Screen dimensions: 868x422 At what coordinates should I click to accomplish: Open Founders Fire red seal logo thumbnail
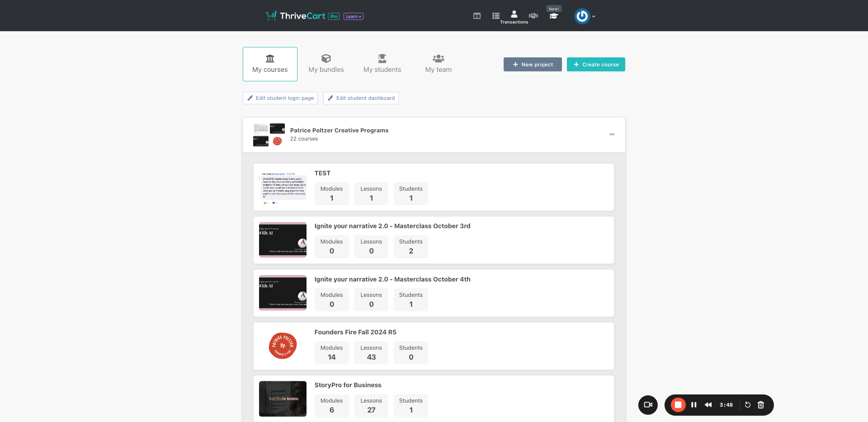(283, 346)
